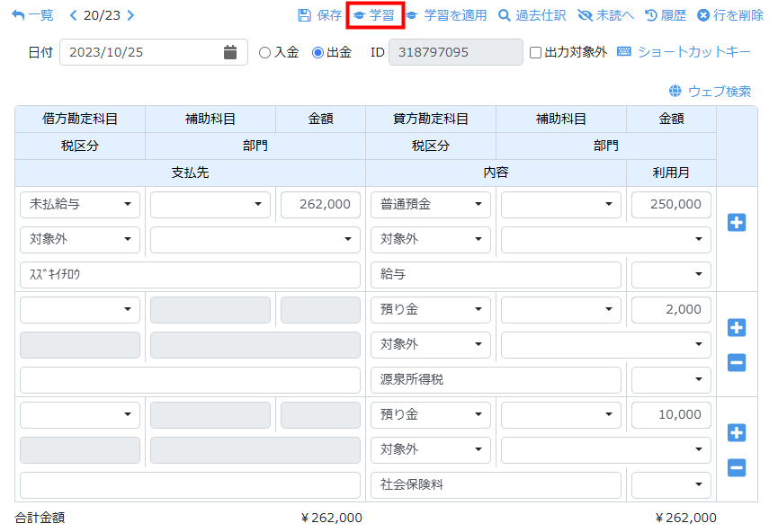Open the 未払給与 debit account dropdown
This screenshot has width=769, height=532.
[x=79, y=205]
